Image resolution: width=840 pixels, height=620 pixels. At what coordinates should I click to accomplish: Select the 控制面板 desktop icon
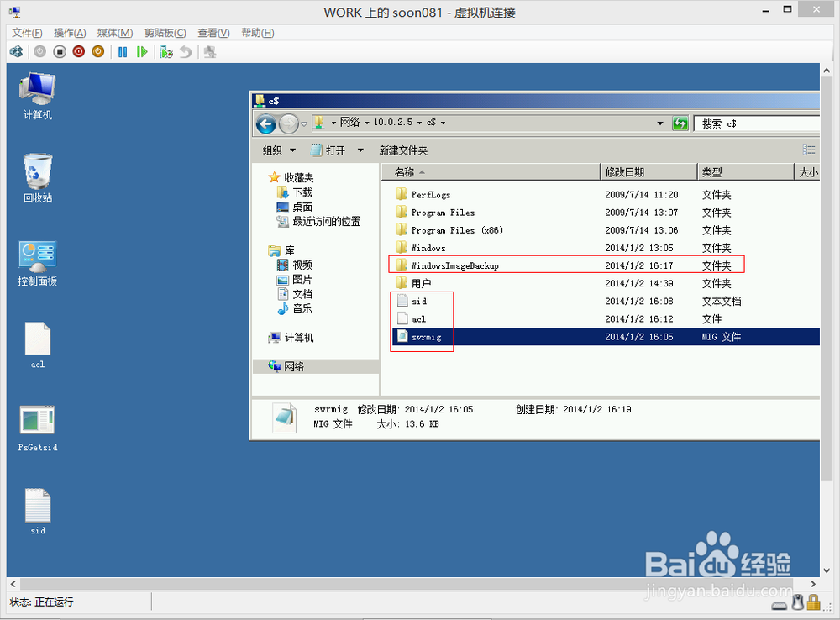coord(38,264)
